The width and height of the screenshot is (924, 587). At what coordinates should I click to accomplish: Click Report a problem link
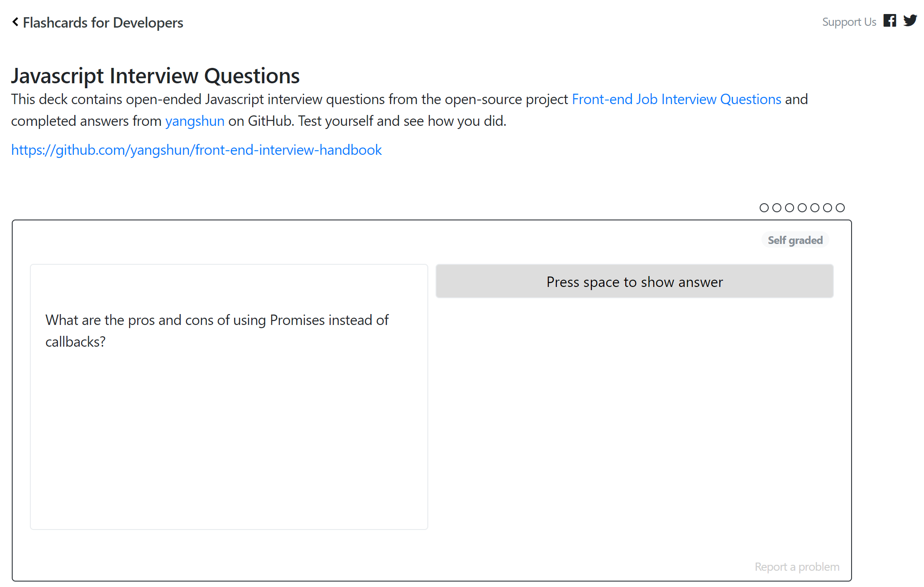(797, 567)
